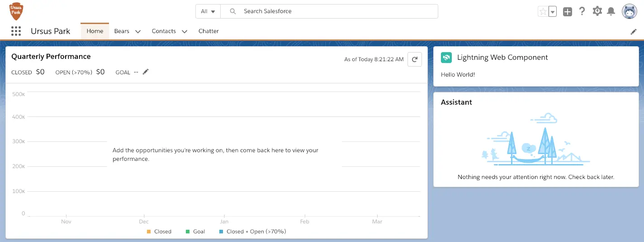Open the user profile avatar
Viewport: 644px width, 242px height.
(630, 12)
